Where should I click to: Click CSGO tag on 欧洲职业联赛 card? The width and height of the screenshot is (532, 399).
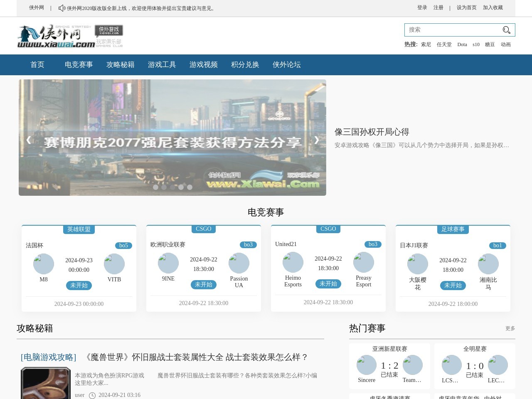(x=204, y=229)
